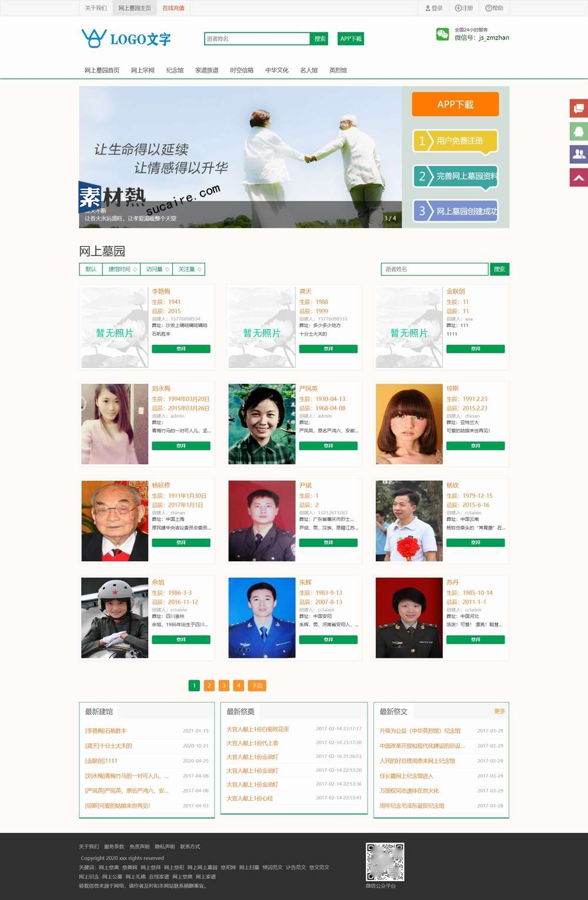Select the 默认 default sort option

(91, 269)
